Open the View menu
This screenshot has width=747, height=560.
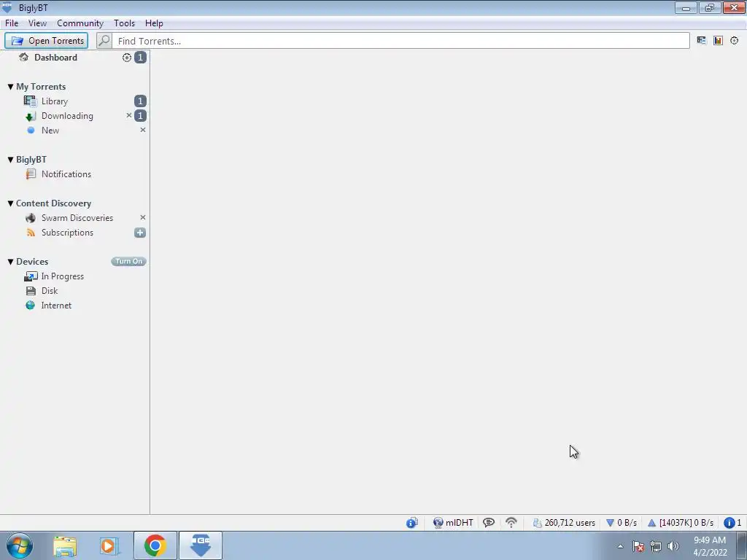pyautogui.click(x=37, y=23)
